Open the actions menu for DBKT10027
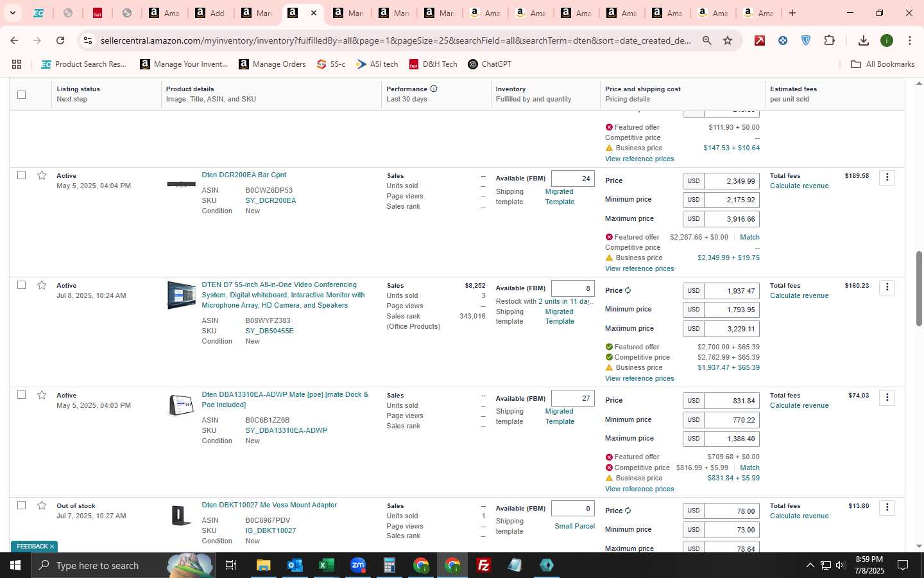Image resolution: width=924 pixels, height=578 pixels. coord(887,507)
